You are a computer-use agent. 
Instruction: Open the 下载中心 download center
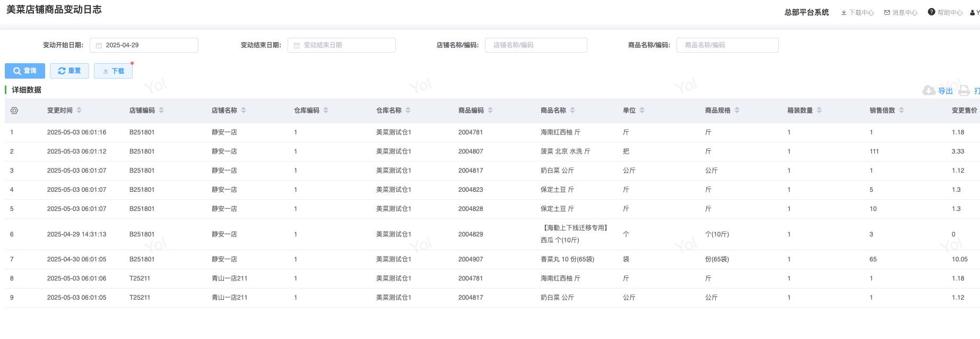pos(857,12)
